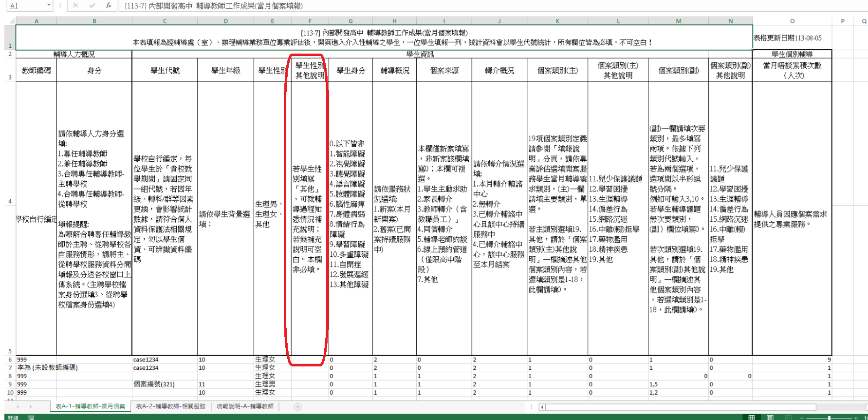
Task: Click the horizontal scrollbar left arrow
Action: (542, 407)
